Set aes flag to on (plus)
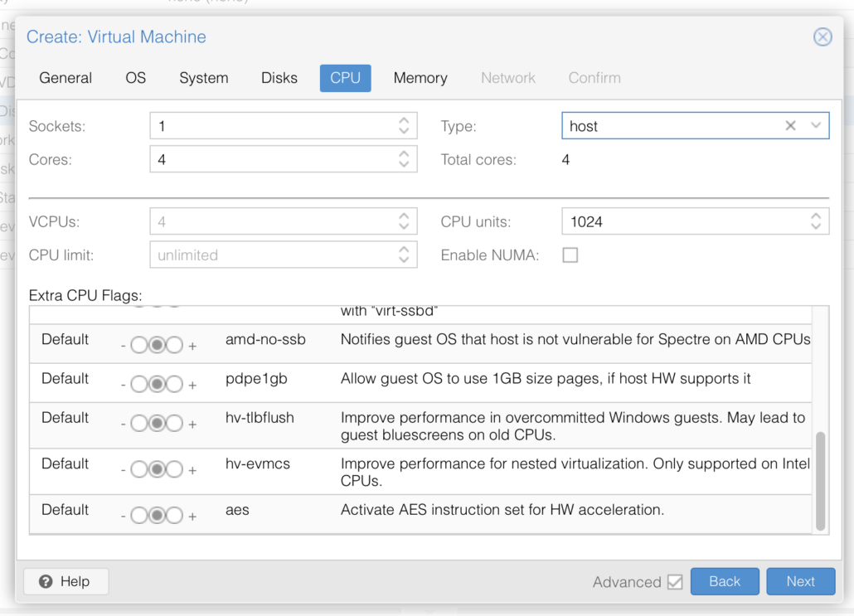The width and height of the screenshot is (854, 616). (x=174, y=516)
